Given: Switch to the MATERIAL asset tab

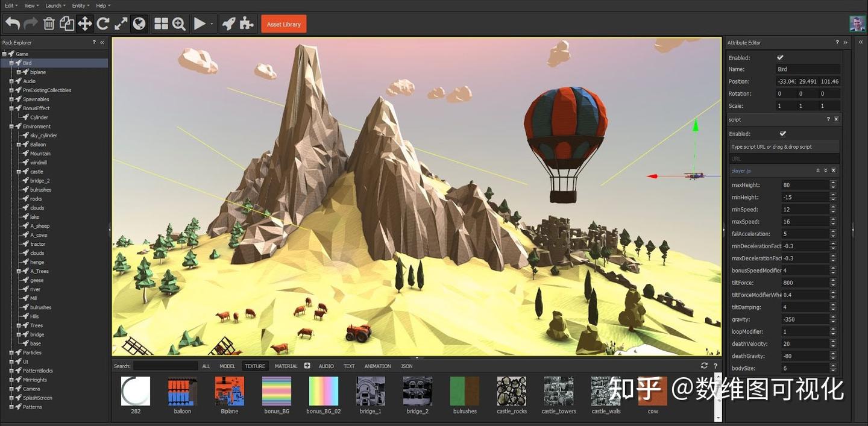Looking at the screenshot, I should click(x=285, y=366).
